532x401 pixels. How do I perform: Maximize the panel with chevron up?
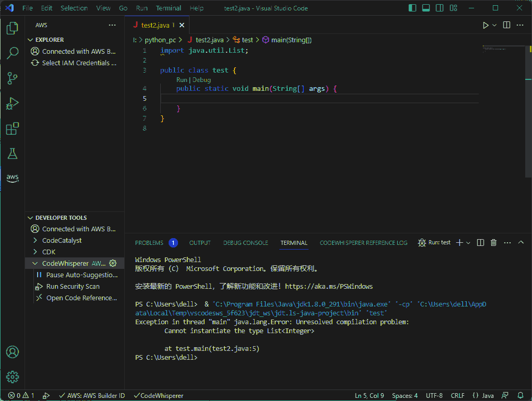(x=521, y=243)
